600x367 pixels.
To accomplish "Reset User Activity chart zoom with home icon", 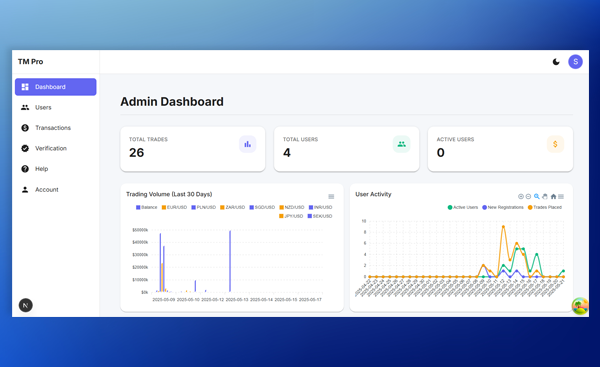I will (x=553, y=196).
